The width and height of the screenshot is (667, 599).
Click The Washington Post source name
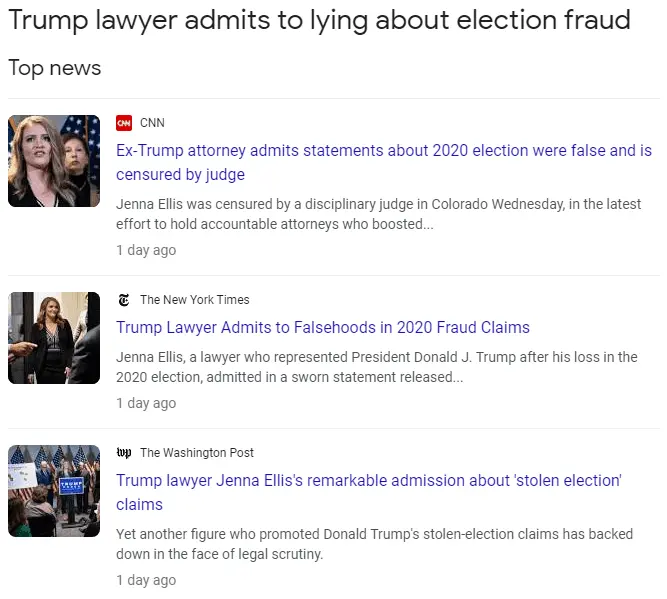[x=197, y=453]
